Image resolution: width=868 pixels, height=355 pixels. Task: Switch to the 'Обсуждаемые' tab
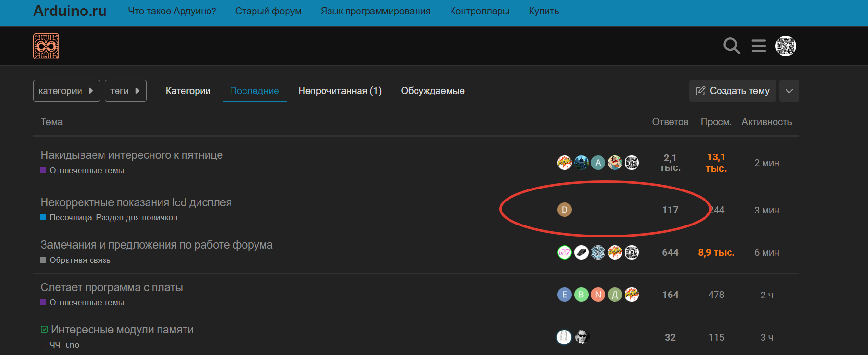pos(432,91)
